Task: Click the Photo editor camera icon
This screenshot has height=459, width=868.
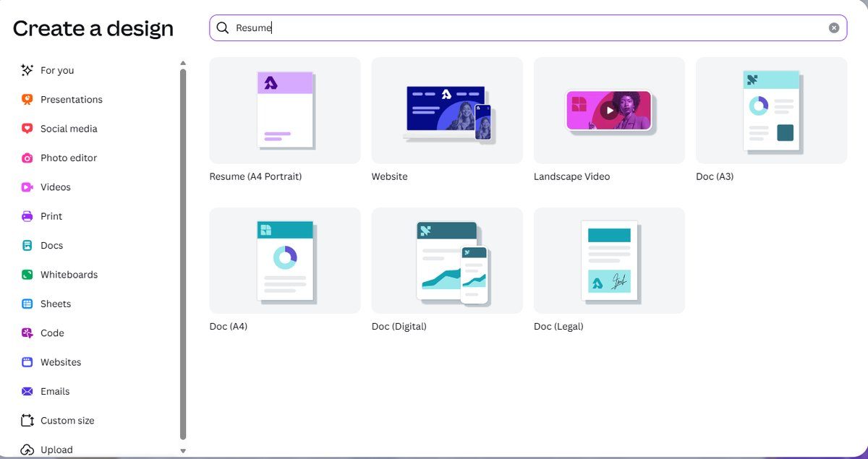Action: pos(27,158)
